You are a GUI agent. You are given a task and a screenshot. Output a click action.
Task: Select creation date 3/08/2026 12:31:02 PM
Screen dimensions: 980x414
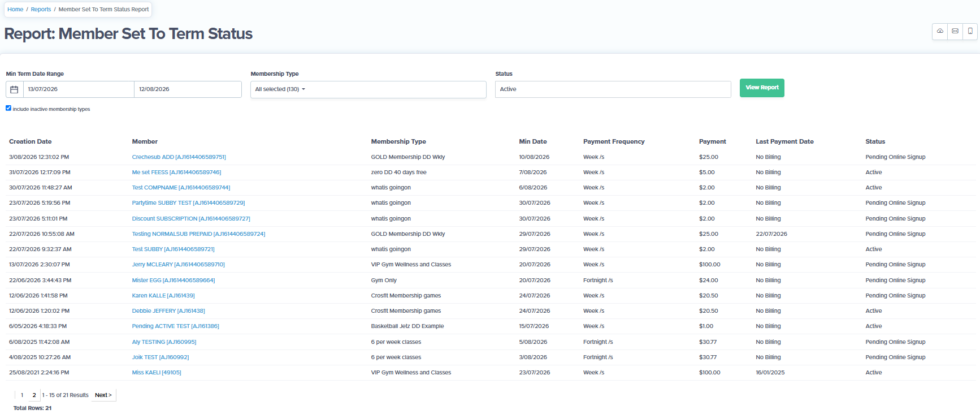(x=39, y=157)
